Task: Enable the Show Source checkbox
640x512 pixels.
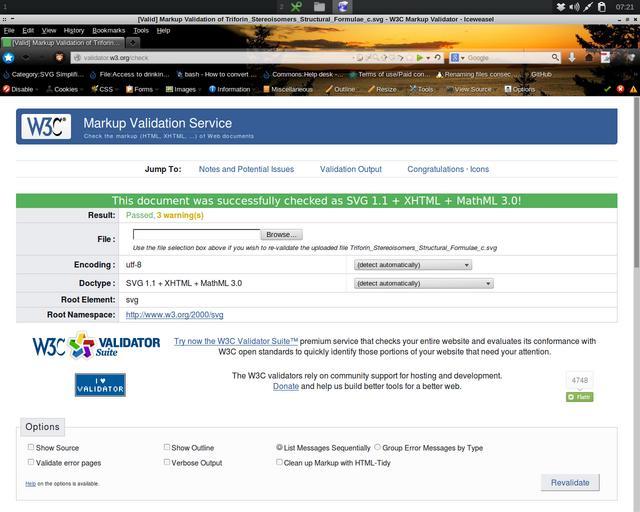Action: pyautogui.click(x=31, y=448)
